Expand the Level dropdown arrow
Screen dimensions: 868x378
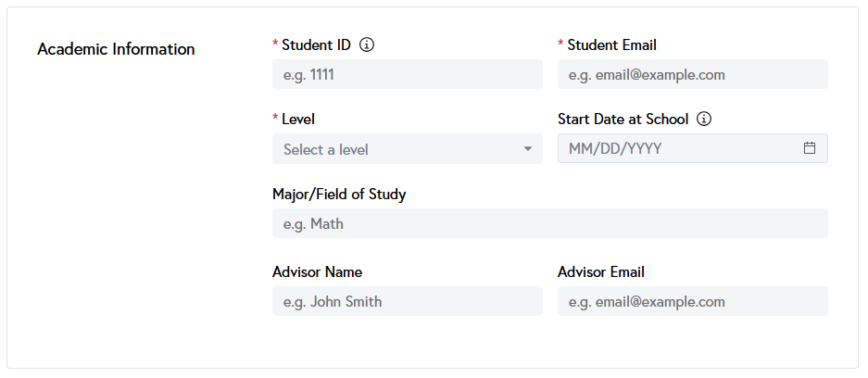click(x=528, y=149)
